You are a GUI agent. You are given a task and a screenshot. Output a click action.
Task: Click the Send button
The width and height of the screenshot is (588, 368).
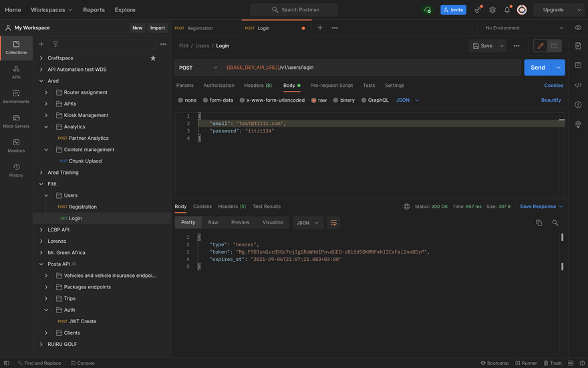click(538, 68)
